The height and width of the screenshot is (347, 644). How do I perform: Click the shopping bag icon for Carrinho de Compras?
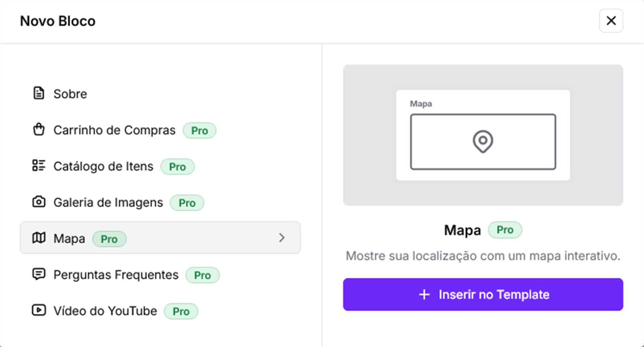click(39, 130)
